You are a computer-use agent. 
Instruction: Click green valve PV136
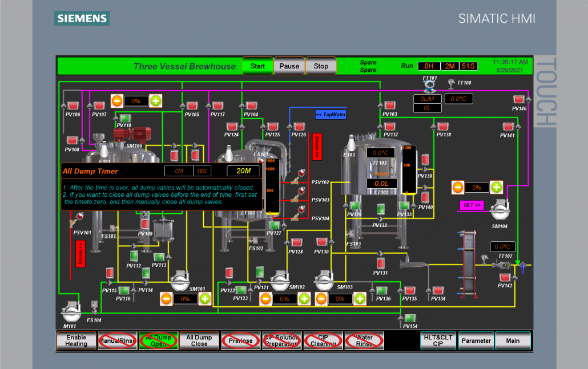pos(382,290)
